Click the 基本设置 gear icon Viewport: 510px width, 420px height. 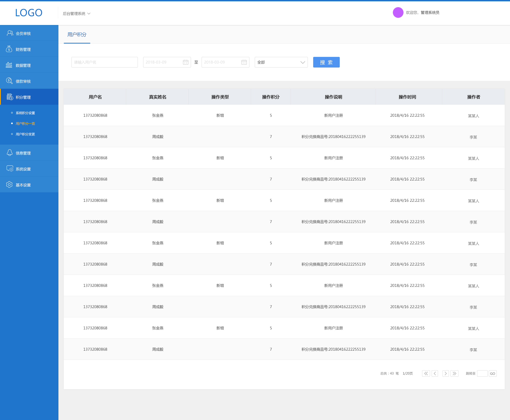[x=9, y=184]
